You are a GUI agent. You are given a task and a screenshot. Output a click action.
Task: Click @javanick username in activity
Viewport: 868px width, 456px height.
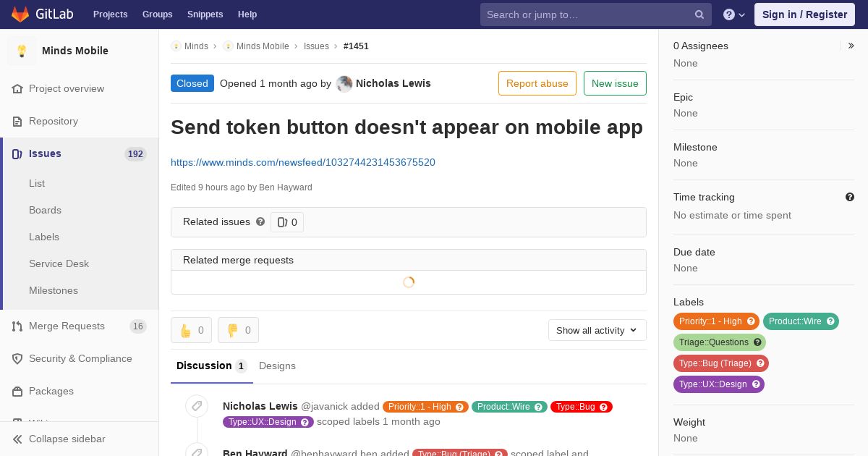[324, 407]
